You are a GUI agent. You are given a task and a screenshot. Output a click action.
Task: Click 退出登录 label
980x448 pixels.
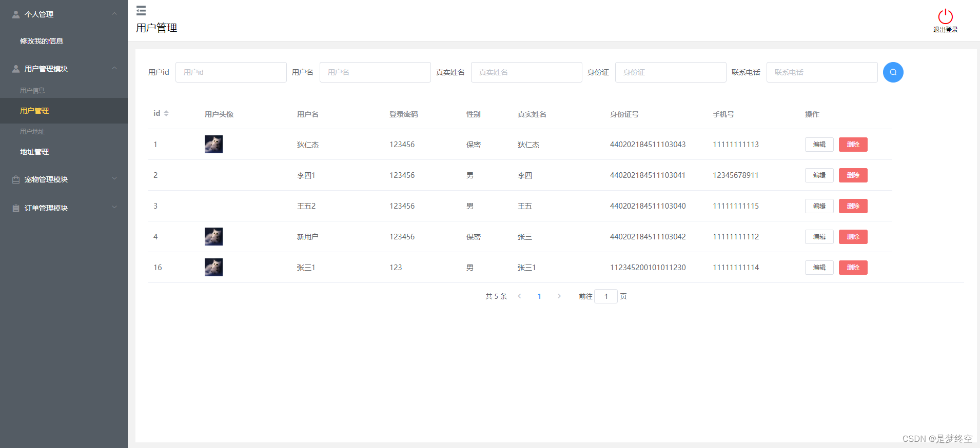945,30
